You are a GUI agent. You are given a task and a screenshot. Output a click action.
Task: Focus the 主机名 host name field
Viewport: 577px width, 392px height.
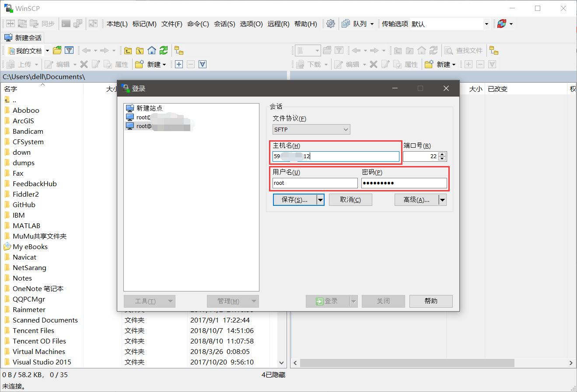tap(336, 156)
